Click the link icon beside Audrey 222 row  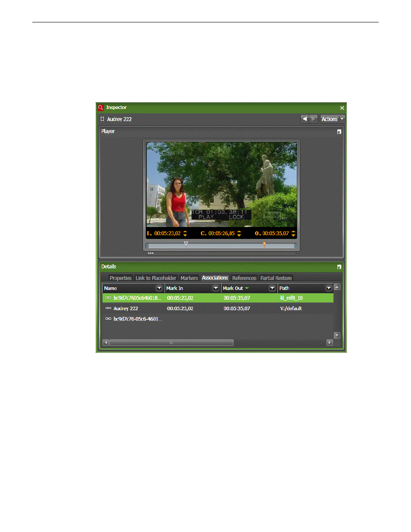pyautogui.click(x=108, y=308)
